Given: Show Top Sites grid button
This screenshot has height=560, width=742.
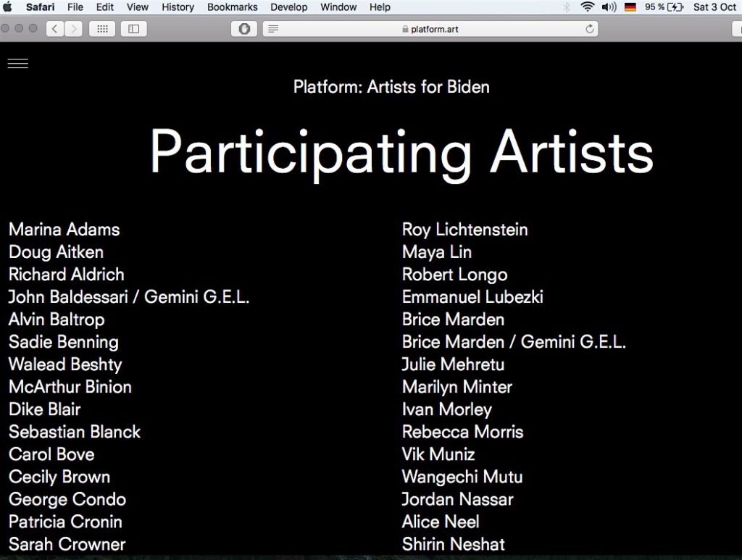Looking at the screenshot, I should point(102,29).
